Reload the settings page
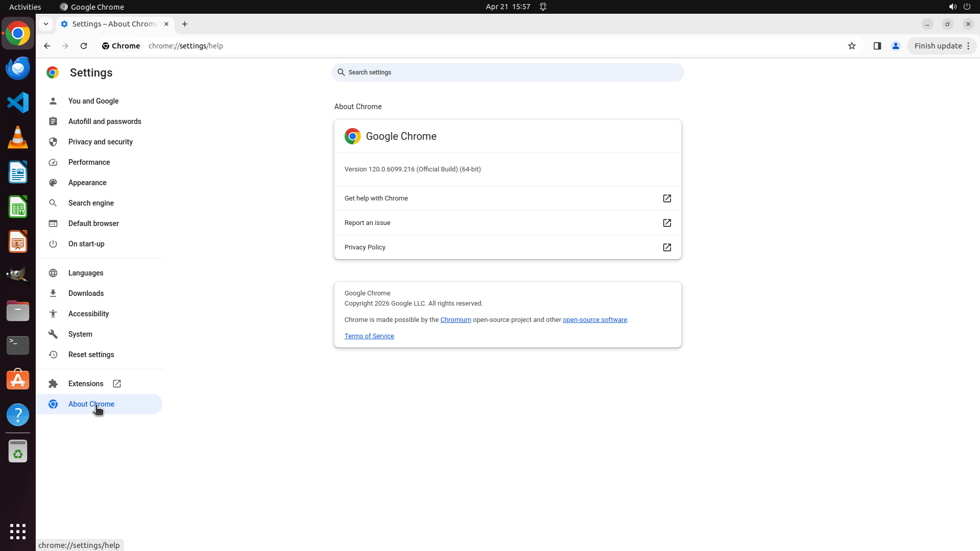This screenshot has width=980, height=551. [x=84, y=46]
